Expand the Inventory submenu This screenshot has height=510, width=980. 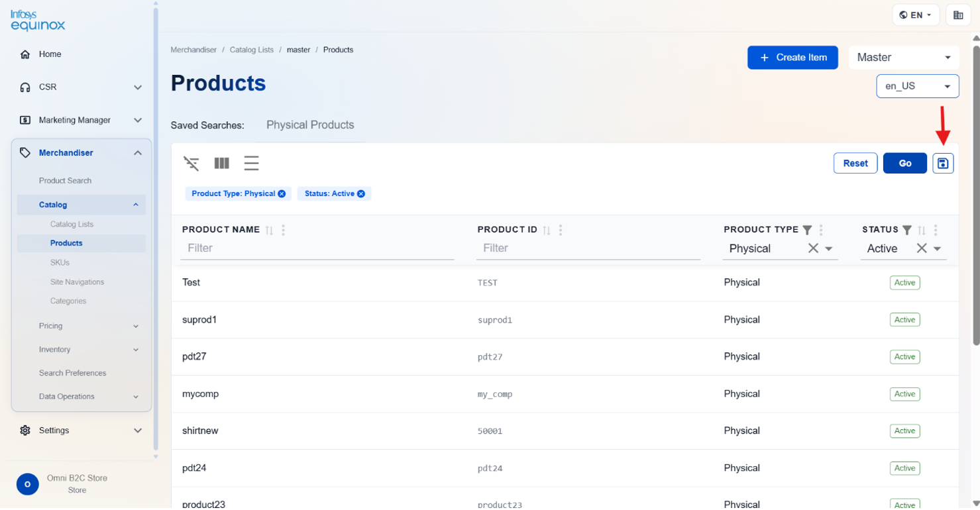pos(136,350)
